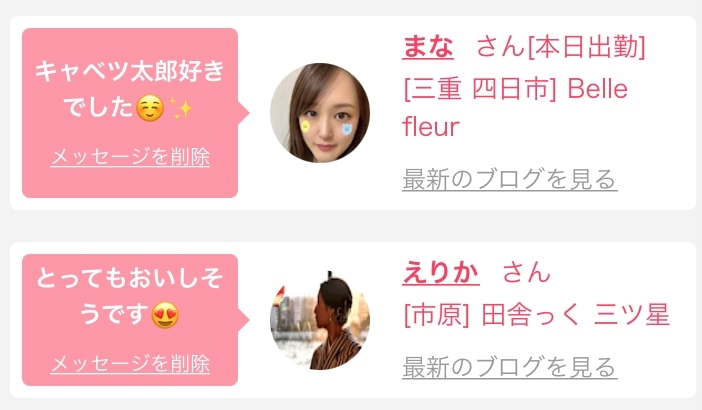Screen dimensions: 702x410
Task: Click the [本日出勤] status label
Action: 586,47
